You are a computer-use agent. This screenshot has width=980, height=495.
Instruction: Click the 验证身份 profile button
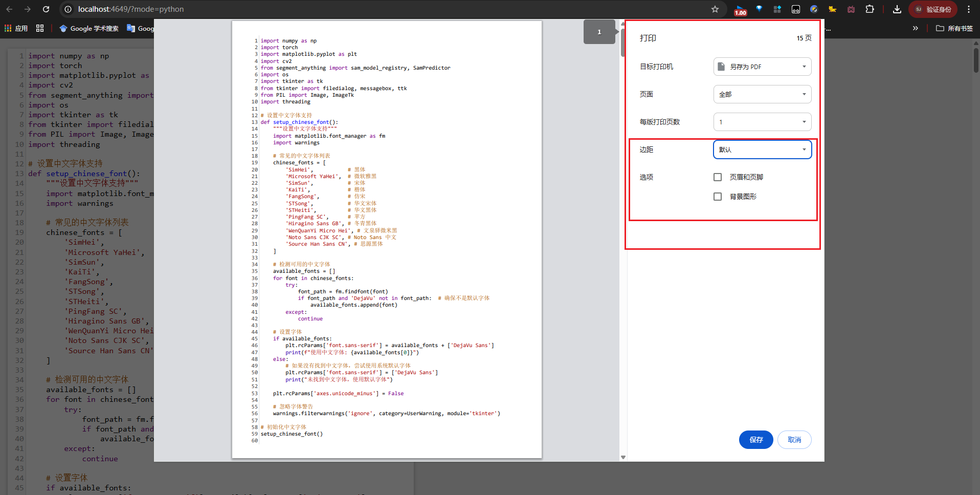(933, 9)
